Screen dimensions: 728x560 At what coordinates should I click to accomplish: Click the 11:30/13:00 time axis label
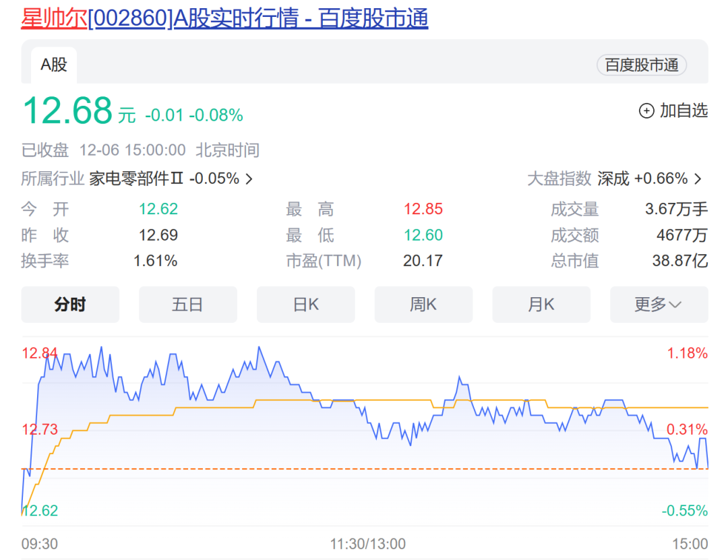point(368,544)
